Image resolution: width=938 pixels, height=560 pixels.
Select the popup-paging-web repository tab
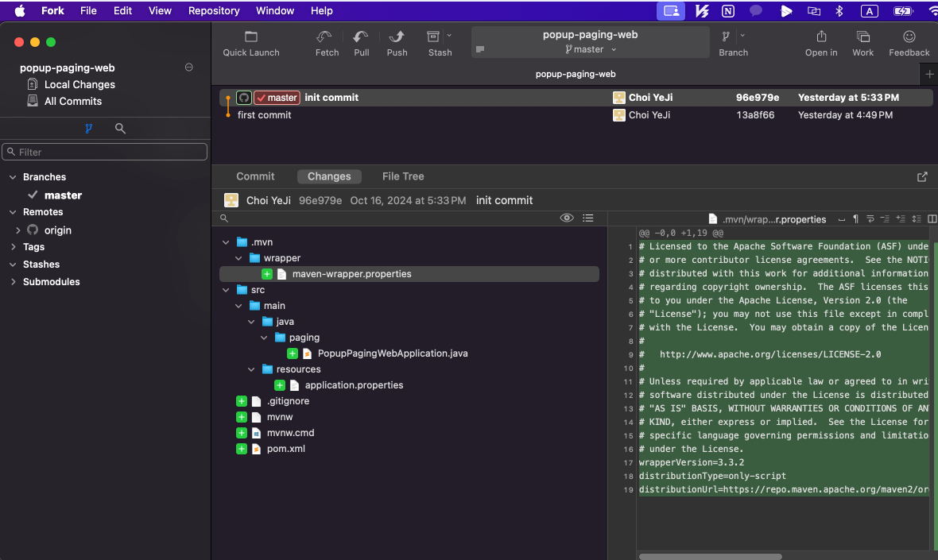click(x=575, y=74)
